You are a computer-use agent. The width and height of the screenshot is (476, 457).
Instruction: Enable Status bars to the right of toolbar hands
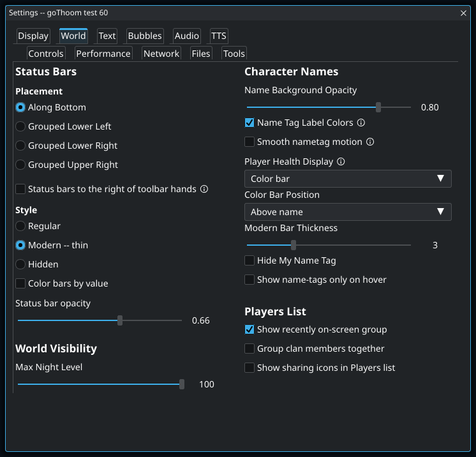coord(20,189)
